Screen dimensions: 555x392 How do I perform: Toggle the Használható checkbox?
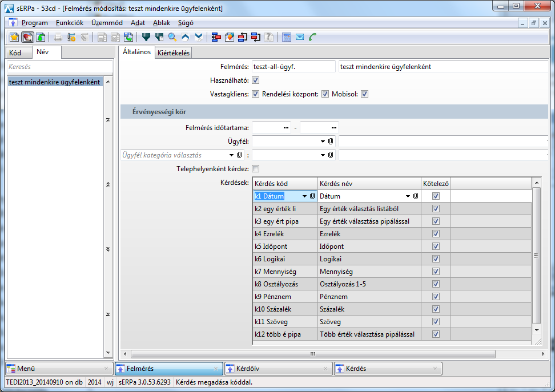click(255, 80)
